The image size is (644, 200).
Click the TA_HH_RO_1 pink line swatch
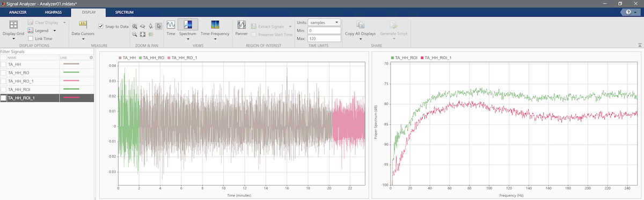click(x=71, y=81)
